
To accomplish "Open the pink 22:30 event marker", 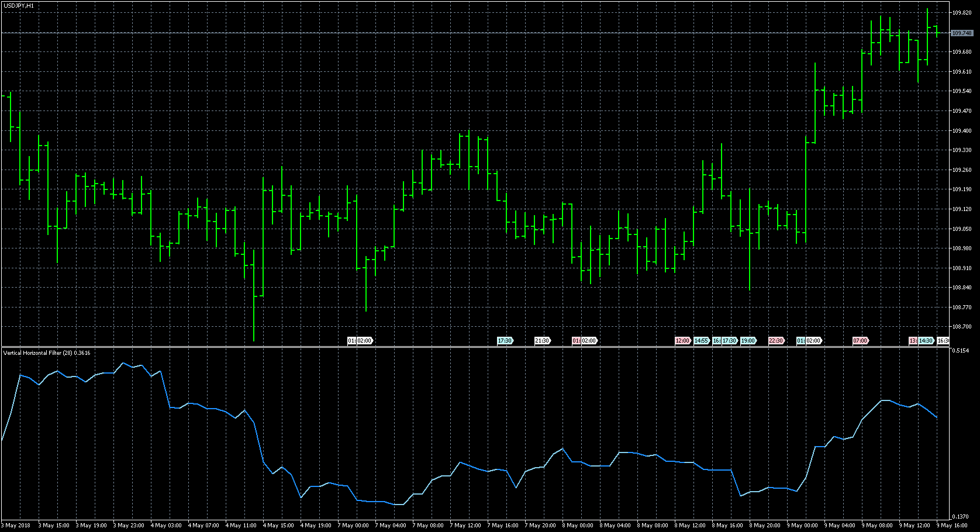I will pos(776,341).
